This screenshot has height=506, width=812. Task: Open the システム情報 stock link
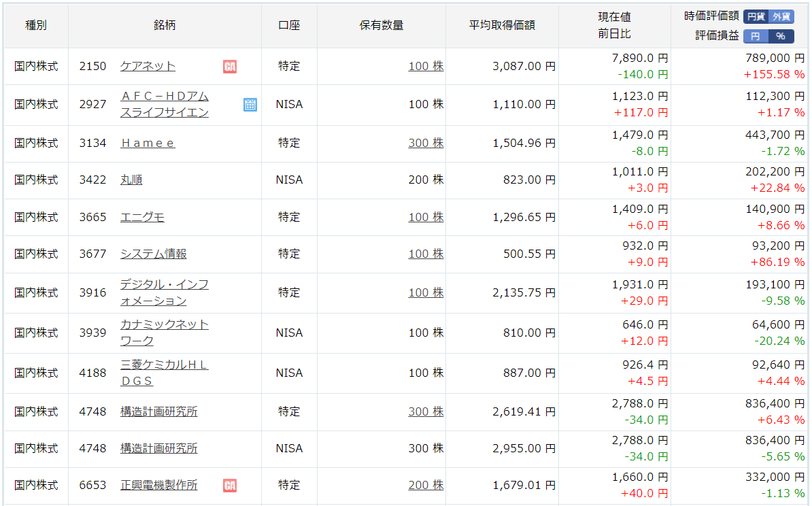pyautogui.click(x=153, y=254)
